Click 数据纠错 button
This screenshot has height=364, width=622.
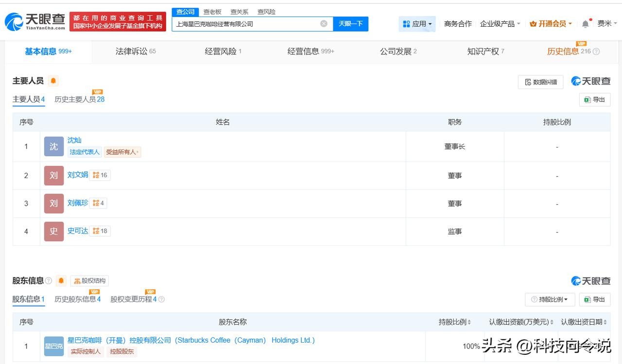[541, 82]
